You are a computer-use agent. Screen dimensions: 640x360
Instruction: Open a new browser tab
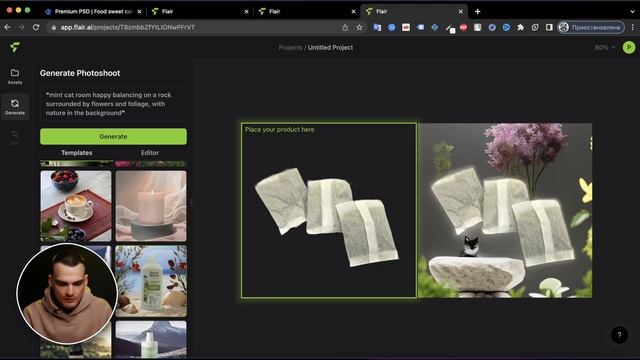pos(478,11)
